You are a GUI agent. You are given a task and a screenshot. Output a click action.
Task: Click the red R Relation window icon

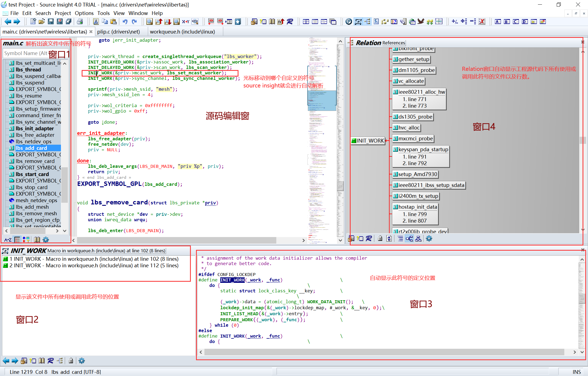click(x=290, y=22)
